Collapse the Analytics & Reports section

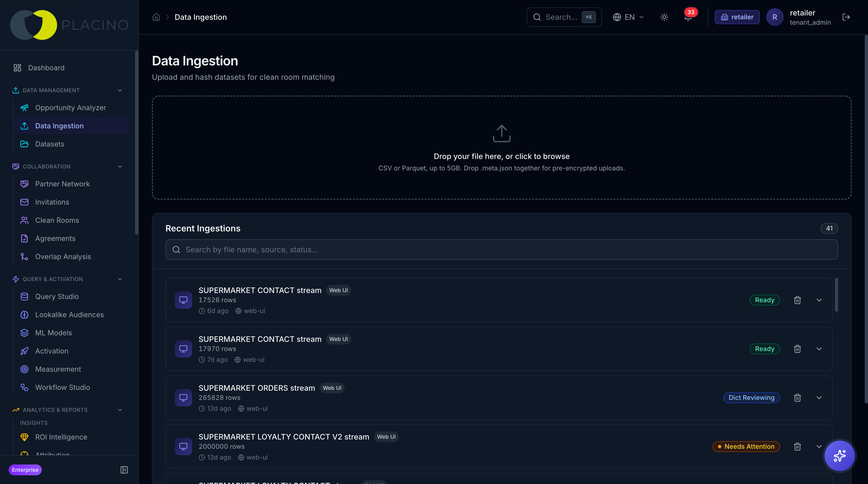(120, 410)
